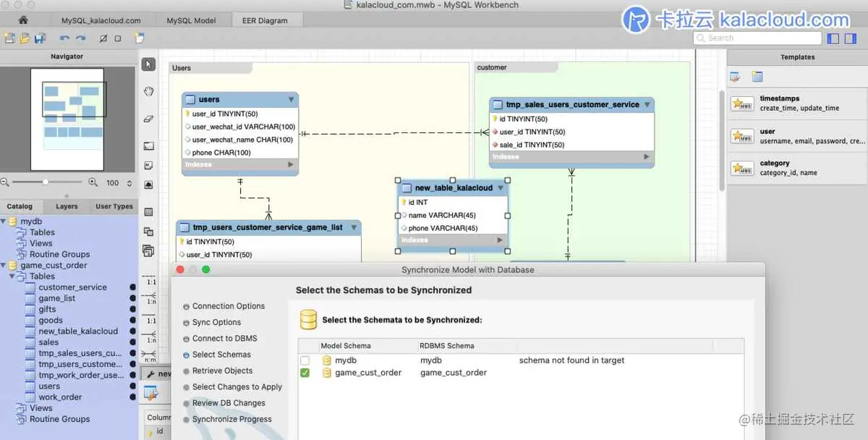Select the Sync Options wizard step
This screenshot has width=868, height=440.
pos(216,322)
